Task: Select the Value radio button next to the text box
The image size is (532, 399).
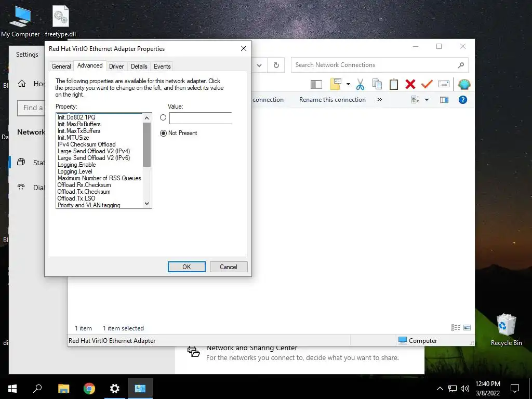Action: 163,117
